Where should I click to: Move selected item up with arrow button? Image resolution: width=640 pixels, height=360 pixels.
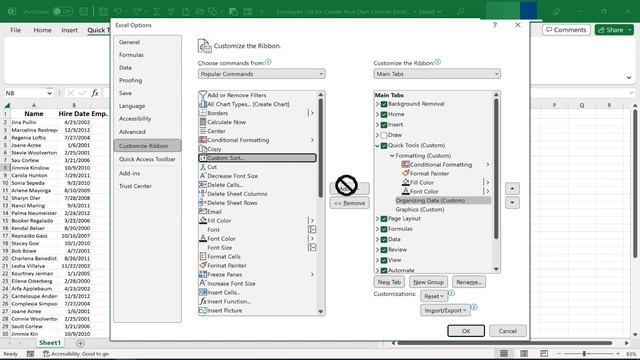(x=512, y=189)
